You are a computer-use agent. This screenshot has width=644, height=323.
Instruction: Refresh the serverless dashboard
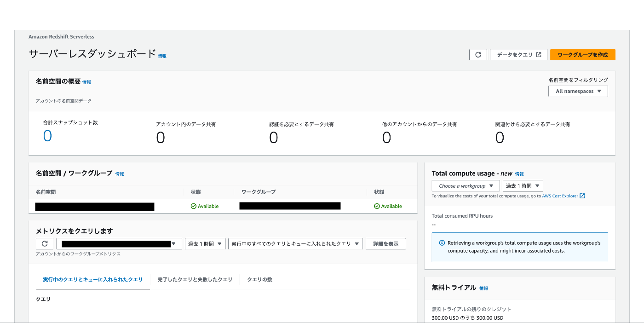[x=478, y=55]
